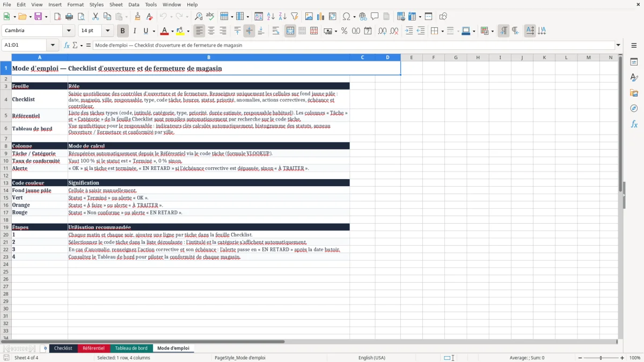Increase cell indent

(409, 31)
